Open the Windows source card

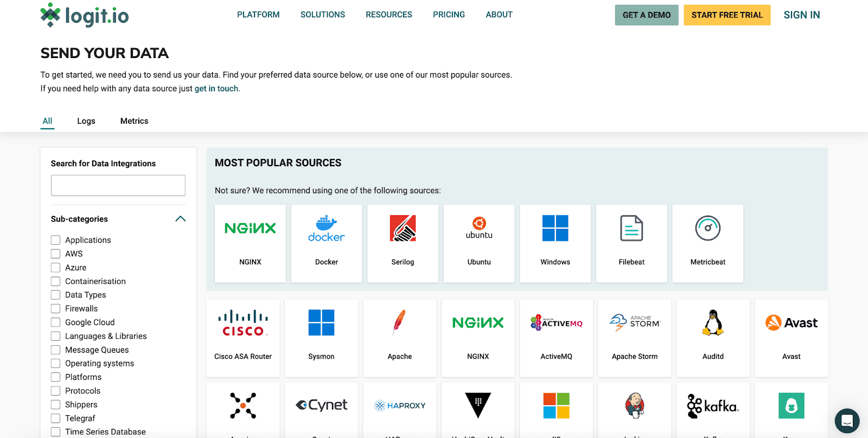555,244
